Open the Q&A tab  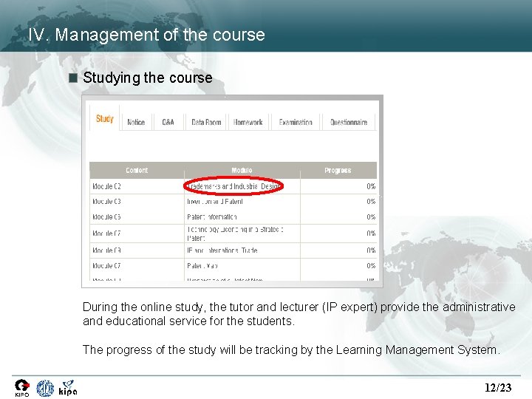click(168, 122)
